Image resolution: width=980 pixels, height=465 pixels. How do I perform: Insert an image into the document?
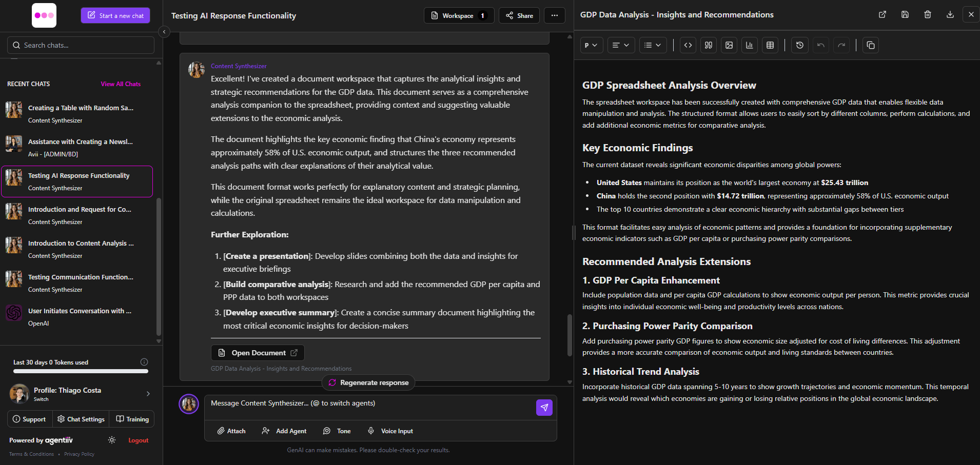coord(729,45)
